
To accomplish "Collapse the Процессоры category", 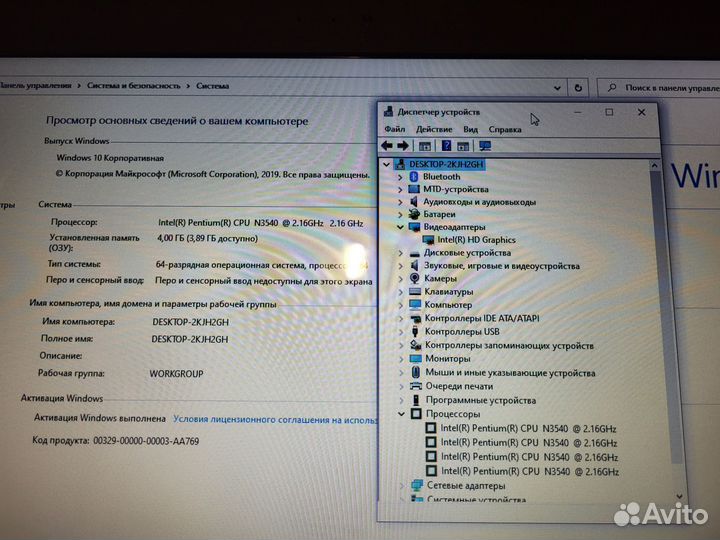I will 401,414.
